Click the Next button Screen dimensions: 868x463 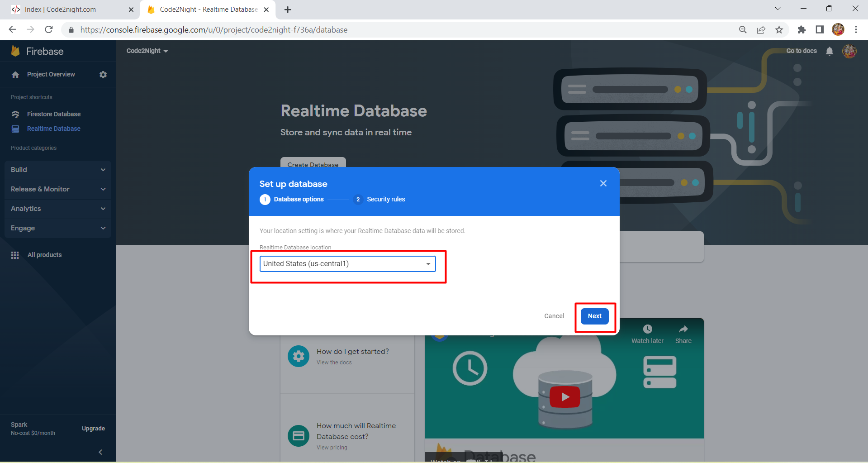[x=595, y=316]
